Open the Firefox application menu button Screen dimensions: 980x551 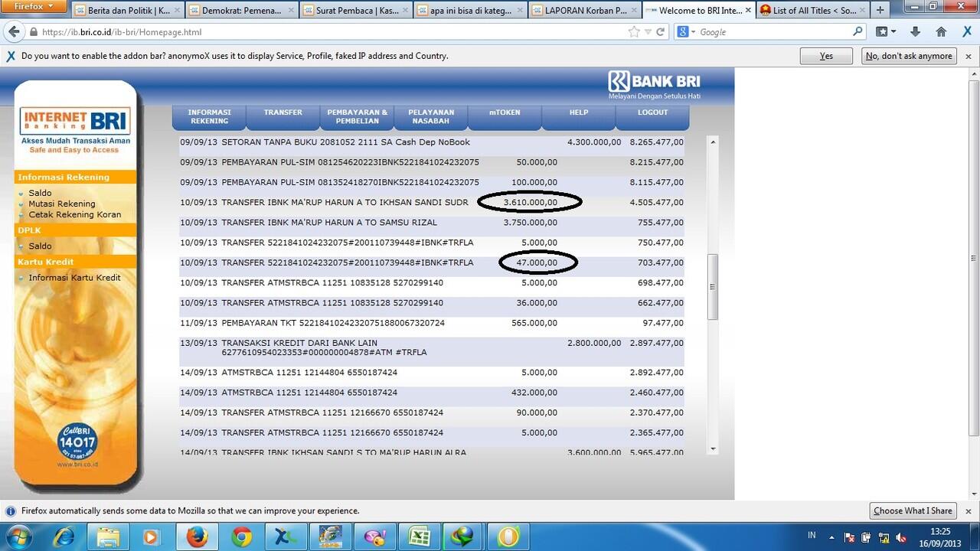tap(33, 7)
